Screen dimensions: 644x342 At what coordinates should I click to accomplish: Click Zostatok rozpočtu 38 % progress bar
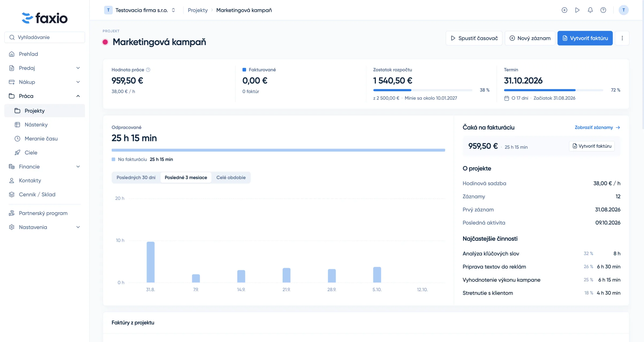pyautogui.click(x=423, y=90)
